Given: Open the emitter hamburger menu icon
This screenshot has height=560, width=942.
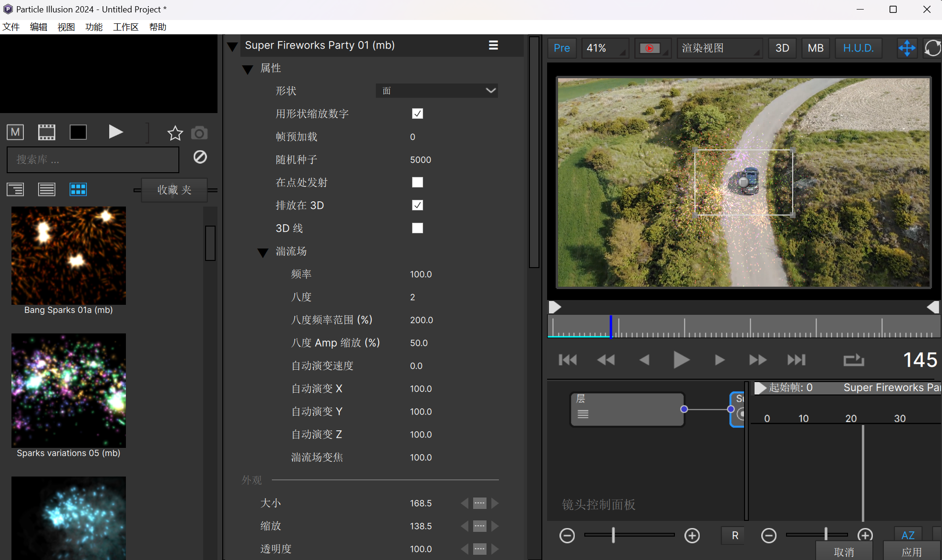Looking at the screenshot, I should [493, 45].
